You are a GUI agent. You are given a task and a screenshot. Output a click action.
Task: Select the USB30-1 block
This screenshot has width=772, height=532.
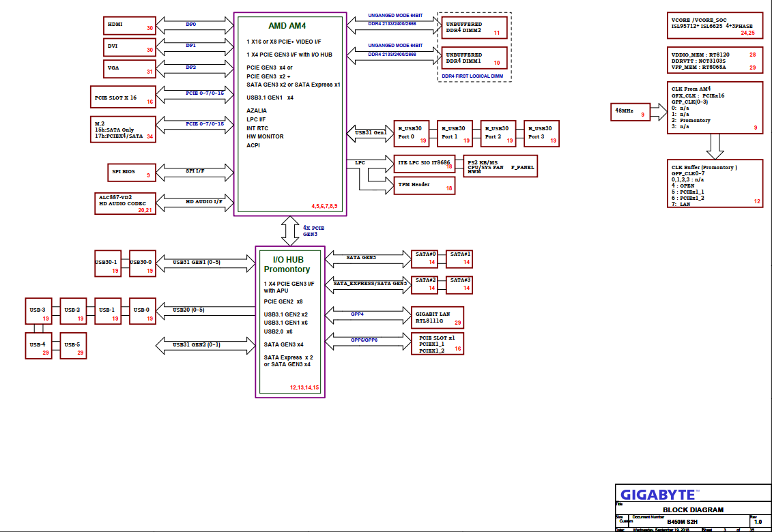[108, 264]
